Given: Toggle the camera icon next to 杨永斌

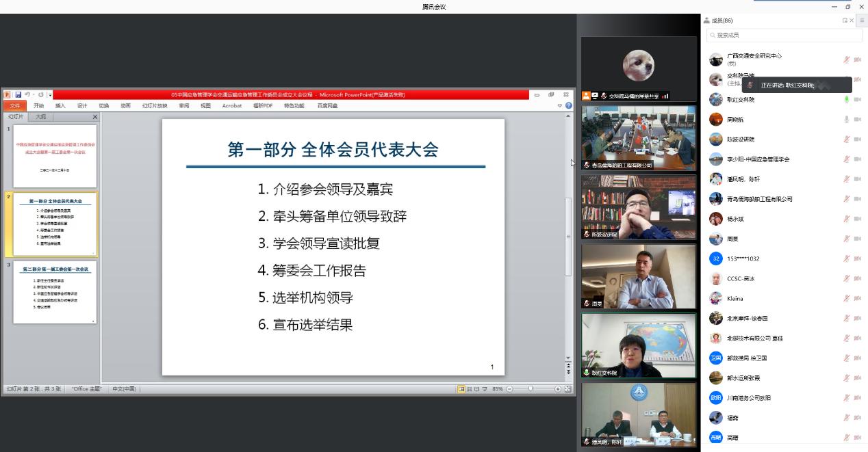Looking at the screenshot, I should pyautogui.click(x=858, y=219).
